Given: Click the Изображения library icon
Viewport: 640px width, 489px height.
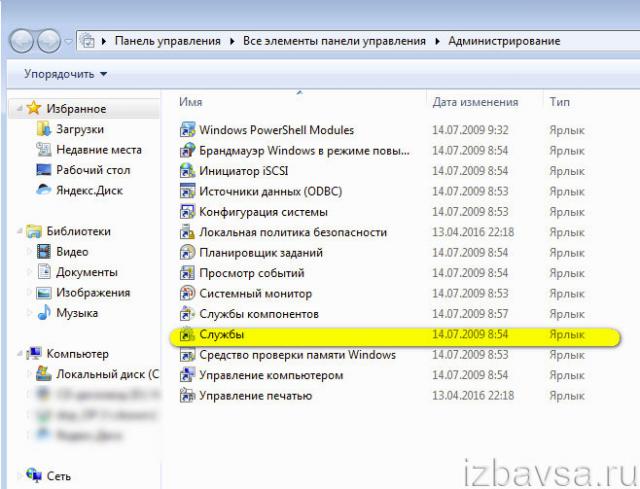Looking at the screenshot, I should point(44,293).
